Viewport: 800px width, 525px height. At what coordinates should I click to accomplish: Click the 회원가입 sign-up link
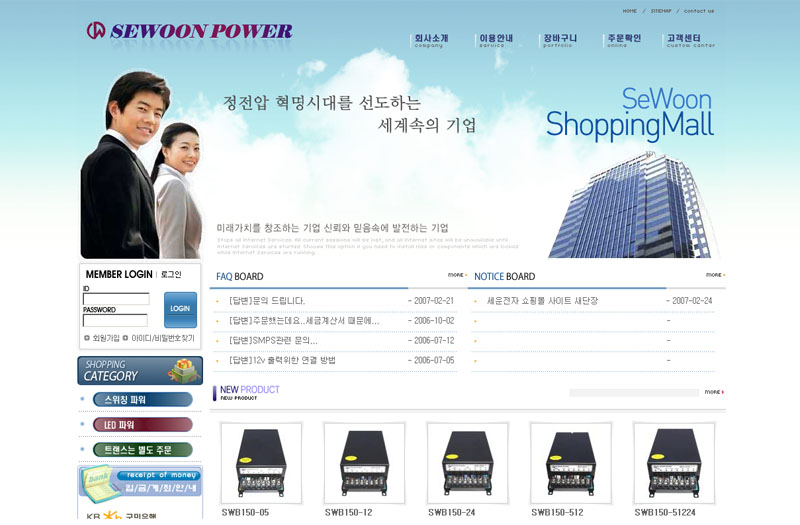pos(102,338)
